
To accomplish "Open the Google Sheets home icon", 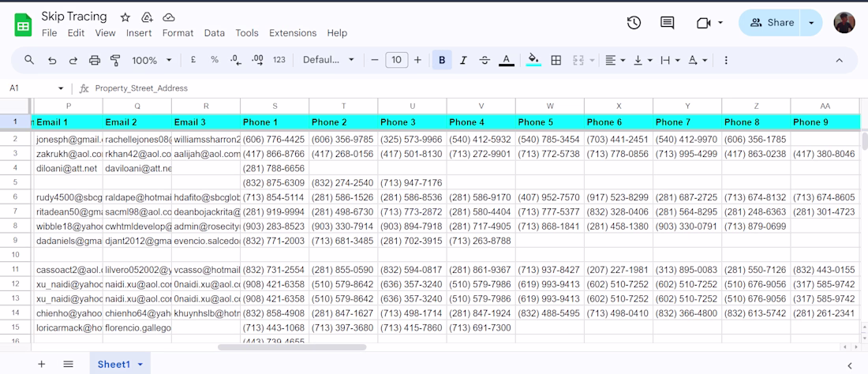I will click(23, 25).
